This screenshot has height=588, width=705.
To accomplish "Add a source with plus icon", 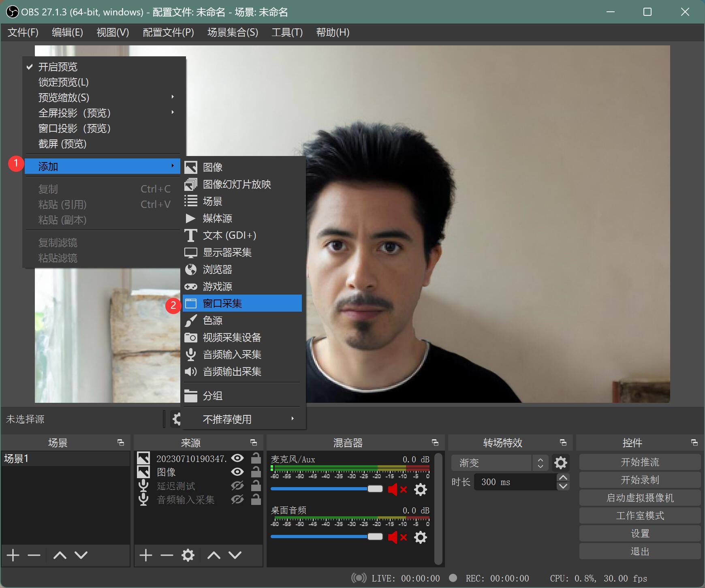I will pos(146,555).
